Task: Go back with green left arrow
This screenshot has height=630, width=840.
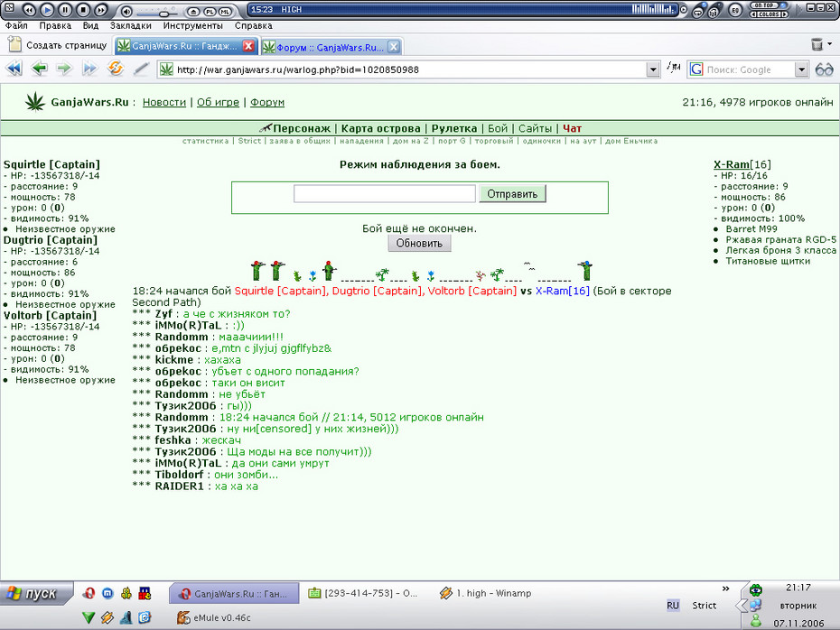Action: [x=39, y=69]
